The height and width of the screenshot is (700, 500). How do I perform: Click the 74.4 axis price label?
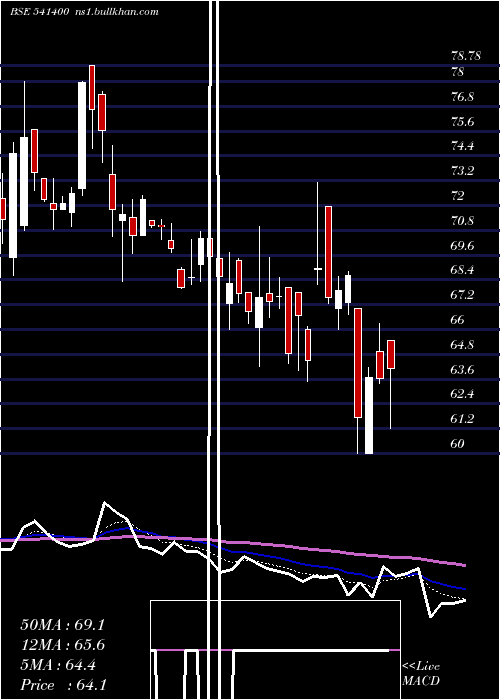(462, 146)
